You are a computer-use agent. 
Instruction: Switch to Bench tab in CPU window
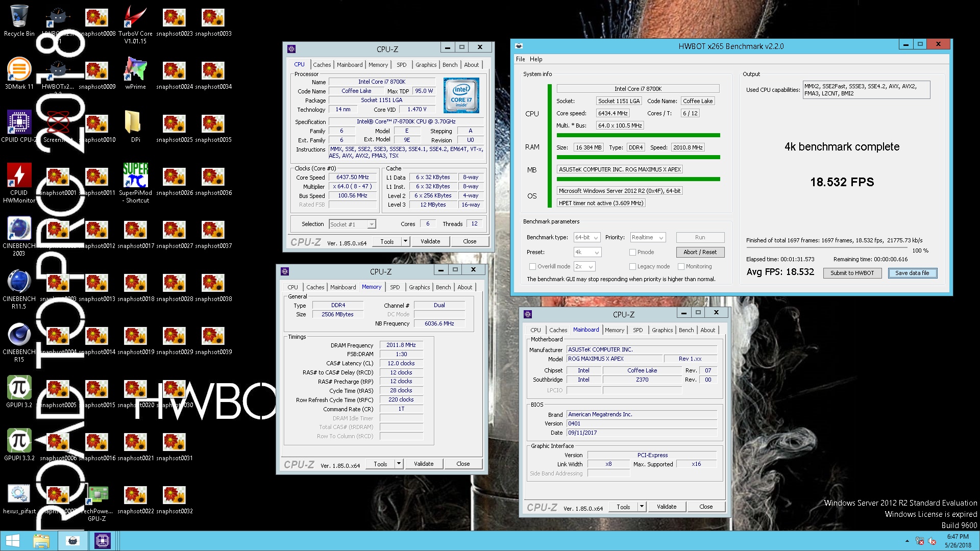[450, 65]
